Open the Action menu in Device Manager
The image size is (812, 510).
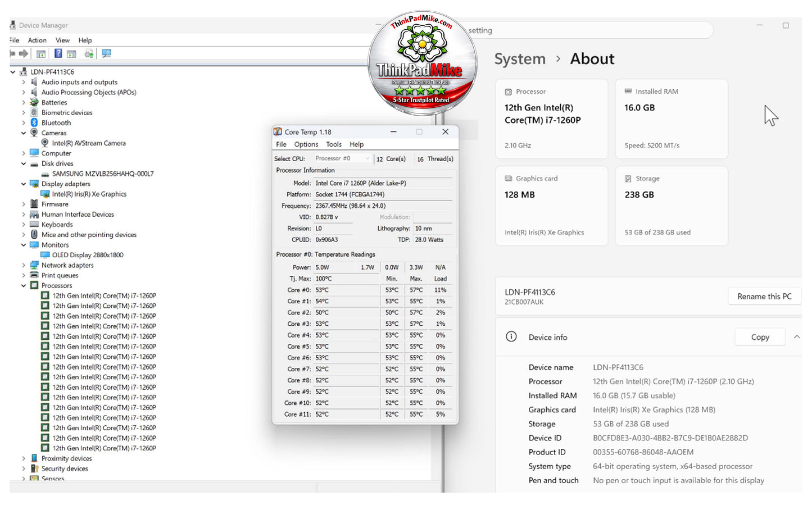click(x=37, y=40)
